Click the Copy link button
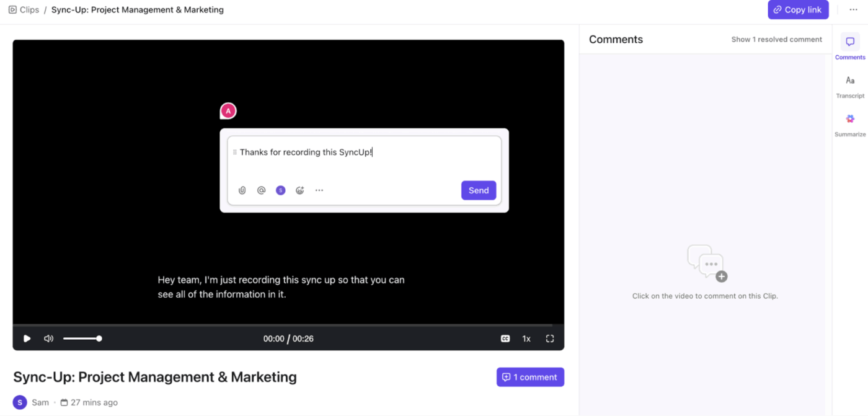 coord(798,9)
